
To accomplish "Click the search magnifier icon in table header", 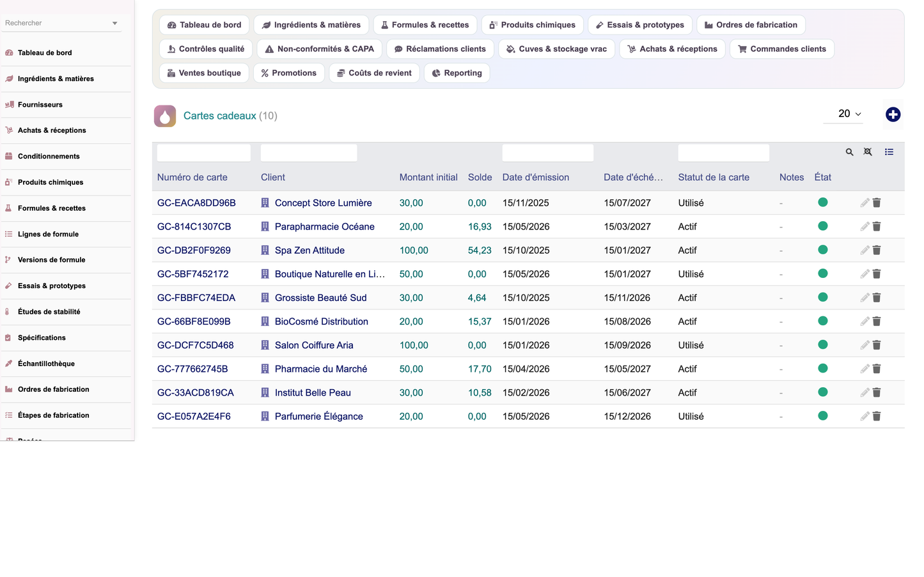I will (849, 152).
